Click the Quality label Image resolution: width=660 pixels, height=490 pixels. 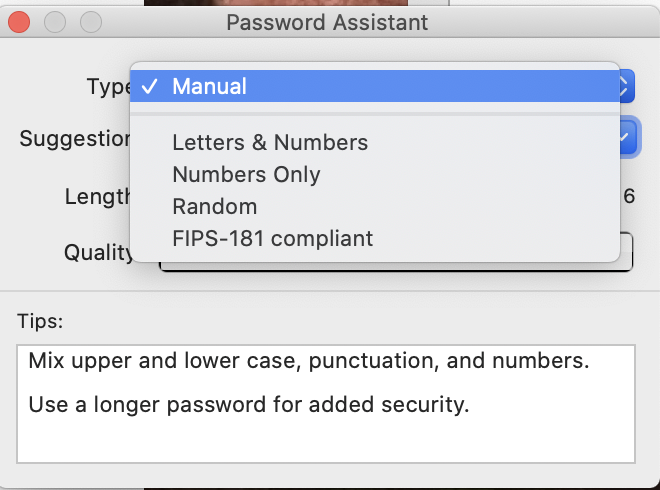click(99, 252)
